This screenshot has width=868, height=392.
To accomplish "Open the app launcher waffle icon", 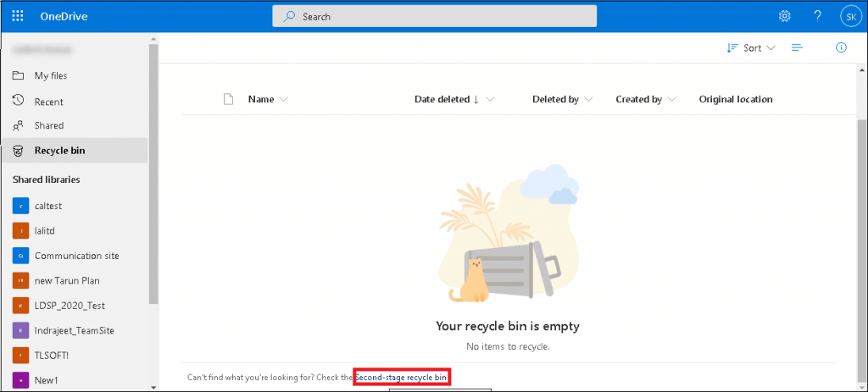I will (x=18, y=16).
